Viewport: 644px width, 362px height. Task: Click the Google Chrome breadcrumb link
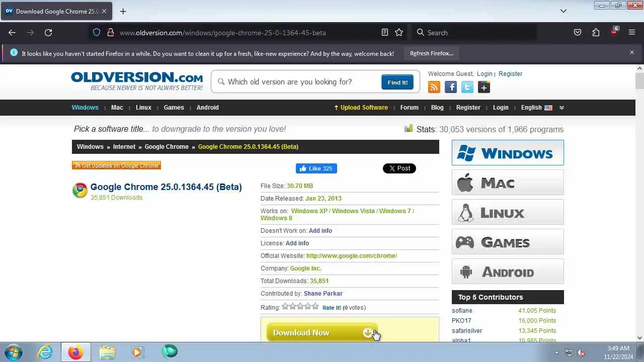coord(167,147)
